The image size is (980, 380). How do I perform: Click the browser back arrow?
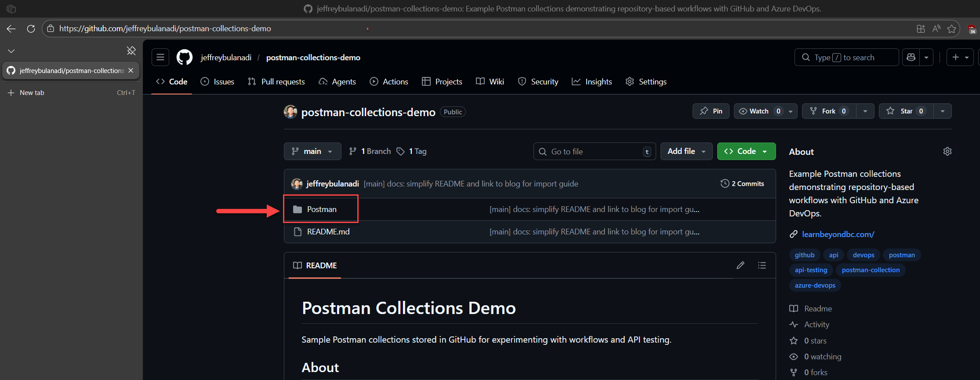(x=11, y=29)
